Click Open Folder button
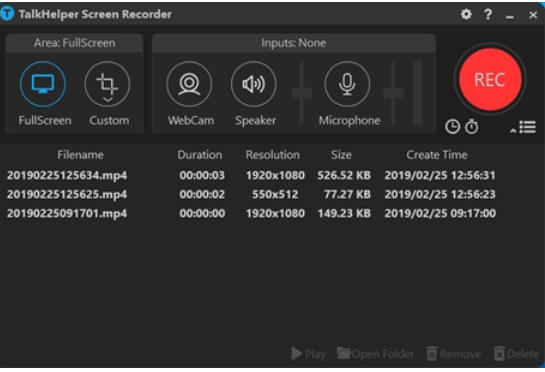This screenshot has height=372, width=545. (375, 354)
